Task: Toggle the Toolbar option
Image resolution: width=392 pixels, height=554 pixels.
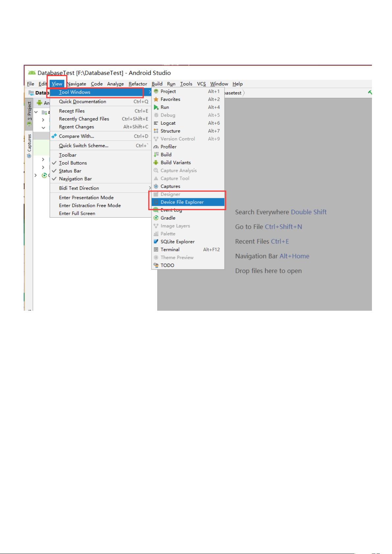Action: 100,155
